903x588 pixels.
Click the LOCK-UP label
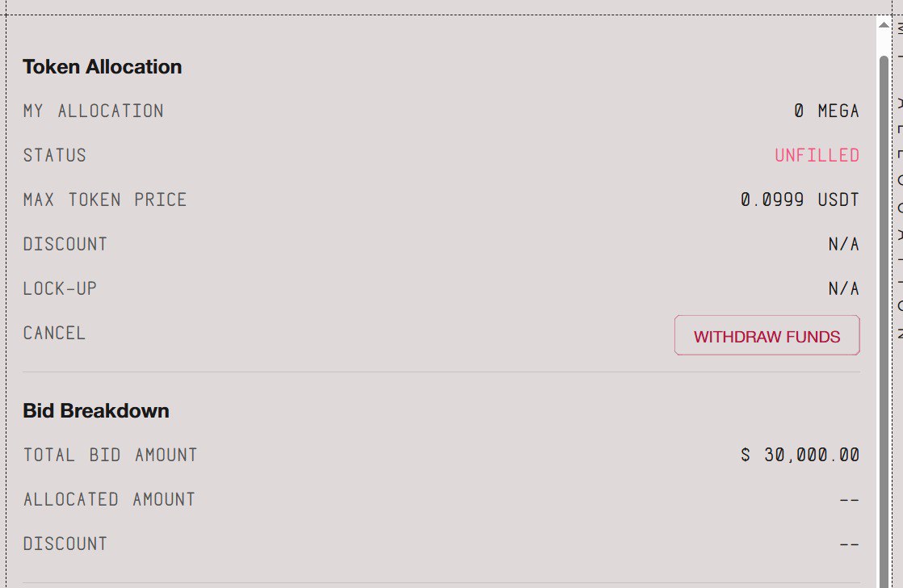(x=61, y=288)
